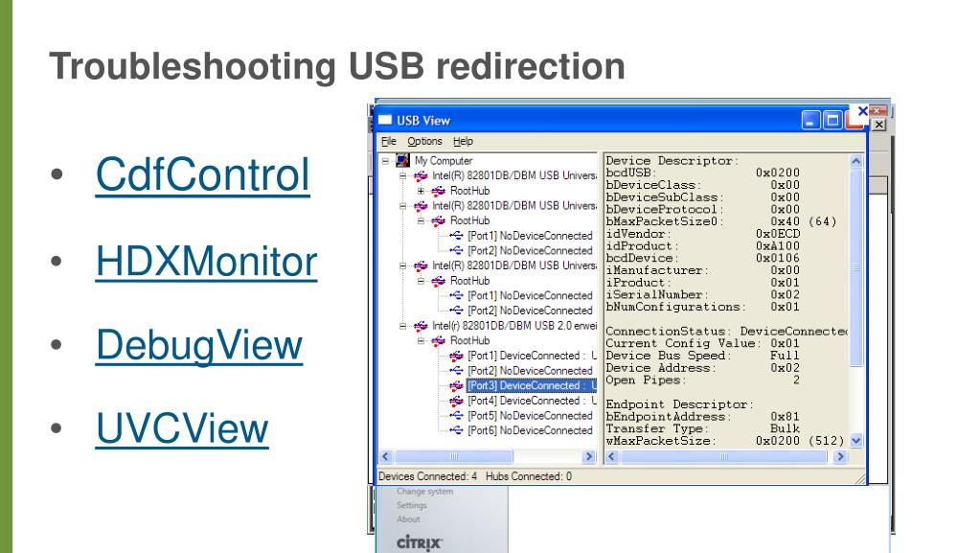This screenshot has width=980, height=553.
Task: Click the bNumConfigurations 0x01 line
Action: tap(702, 307)
